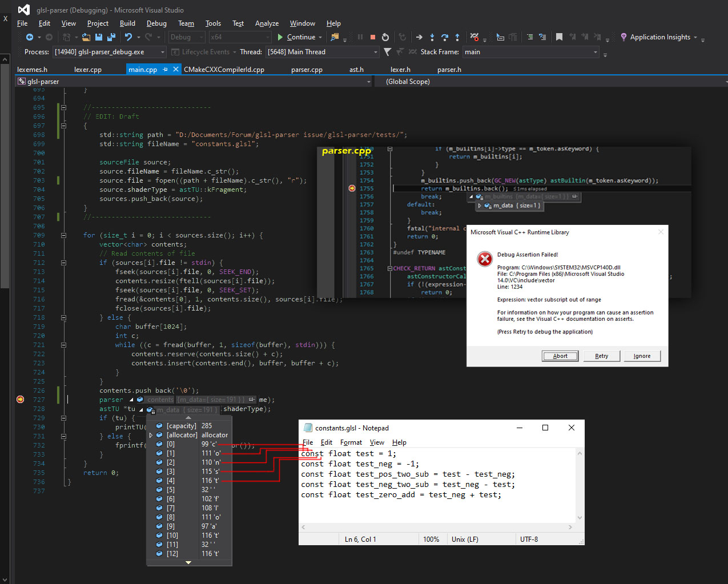Click the green Continue play icon
Image resolution: width=728 pixels, height=584 pixels.
[x=280, y=37]
